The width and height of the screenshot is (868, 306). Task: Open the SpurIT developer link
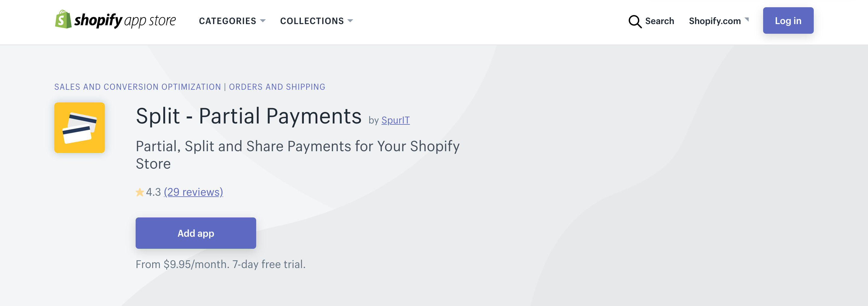396,120
